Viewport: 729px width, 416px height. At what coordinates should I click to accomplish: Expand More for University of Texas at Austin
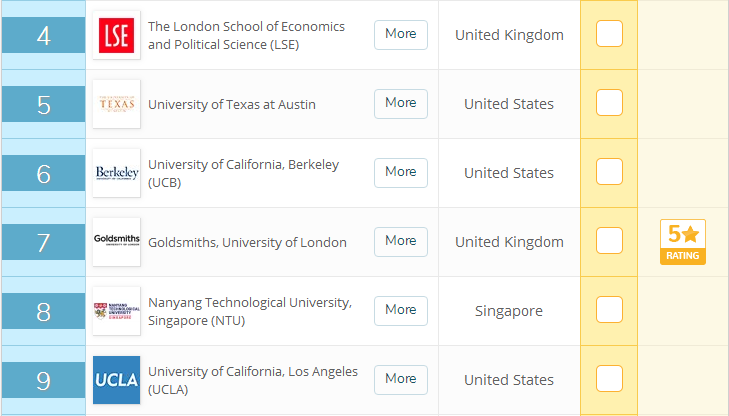(x=400, y=103)
